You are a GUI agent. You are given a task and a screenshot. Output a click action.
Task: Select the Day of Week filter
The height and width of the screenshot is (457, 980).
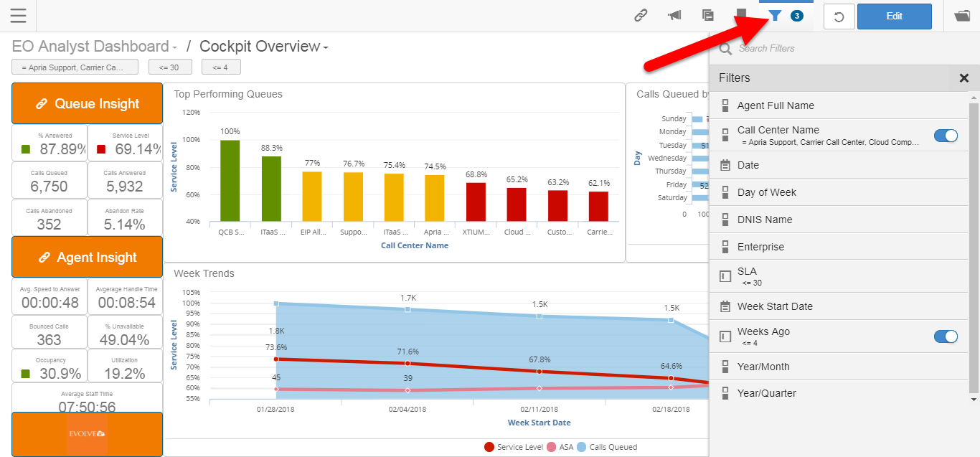click(x=766, y=192)
